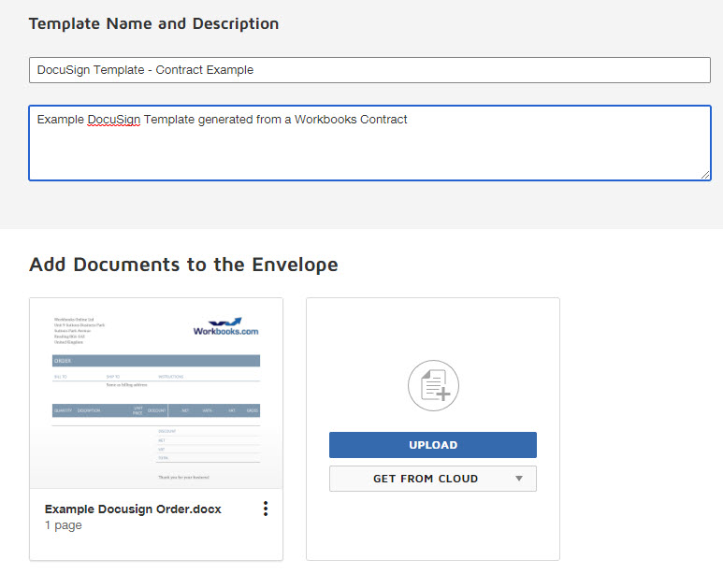Click the '1 page' text under the document
The height and width of the screenshot is (588, 723).
coord(64,525)
